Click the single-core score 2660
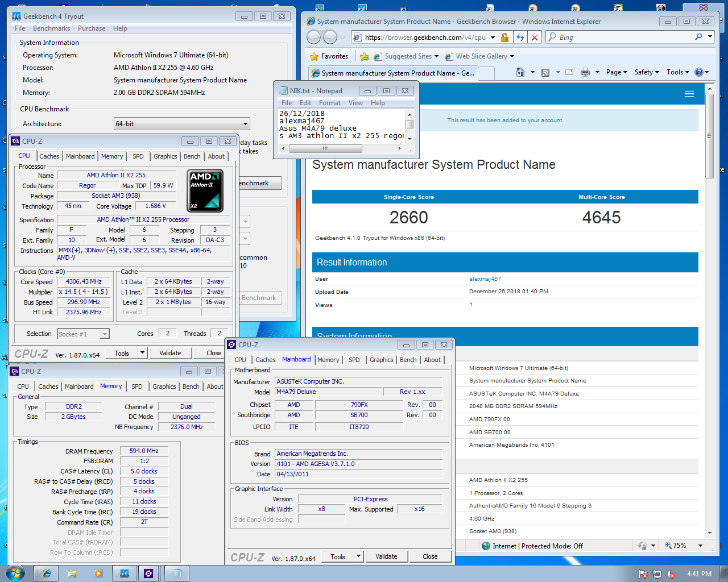This screenshot has height=582, width=728. click(x=408, y=217)
